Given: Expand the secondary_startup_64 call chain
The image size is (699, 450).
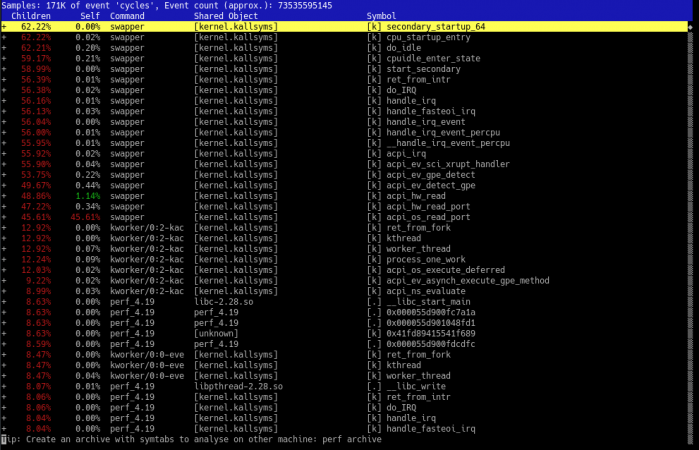Looking at the screenshot, I should 4,27.
